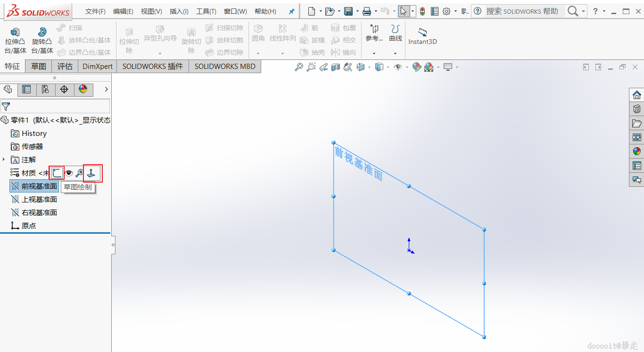Click the Normal To icon in context toolbar
This screenshot has height=352, width=644.
[92, 173]
